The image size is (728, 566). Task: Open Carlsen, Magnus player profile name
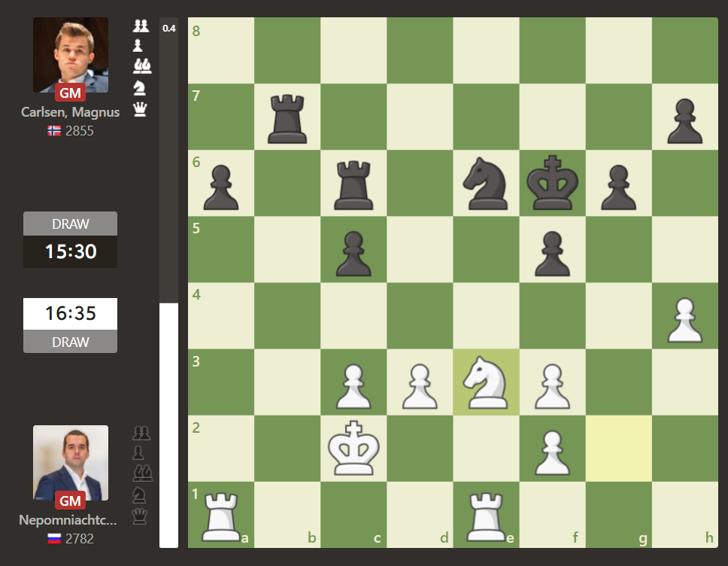[x=70, y=111]
